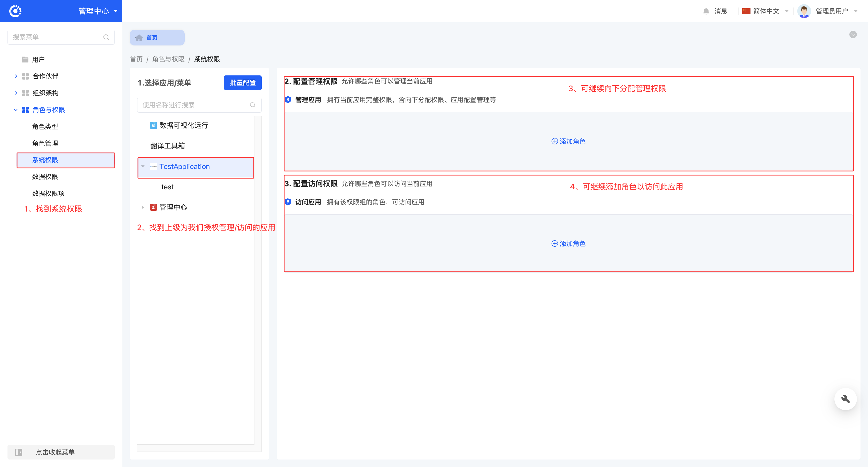Click the search icon in 搜索菜单 box
This screenshot has height=467, width=868.
tap(106, 37)
